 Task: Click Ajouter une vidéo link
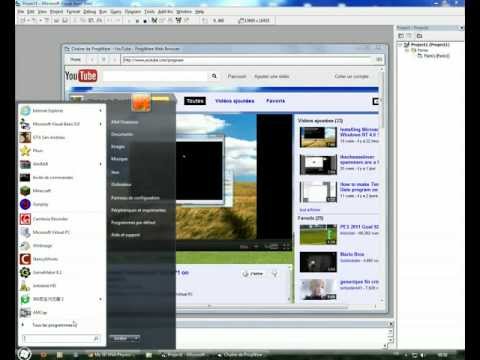272,76
